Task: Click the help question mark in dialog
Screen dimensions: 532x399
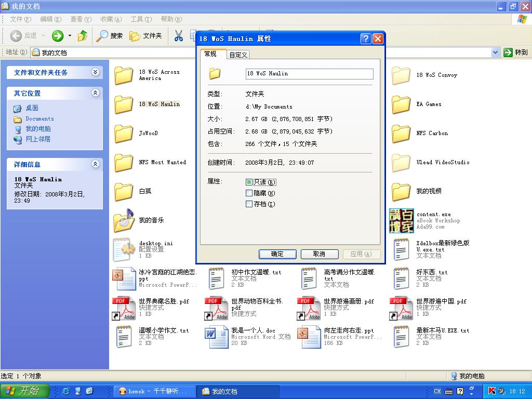Action: pyautogui.click(x=366, y=38)
